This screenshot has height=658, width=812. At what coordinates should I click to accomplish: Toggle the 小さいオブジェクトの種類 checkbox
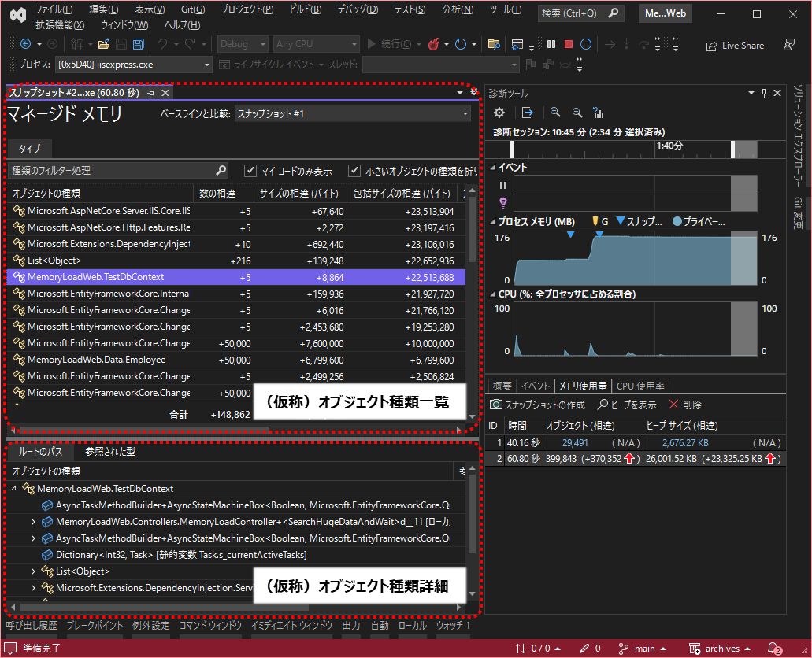354,170
